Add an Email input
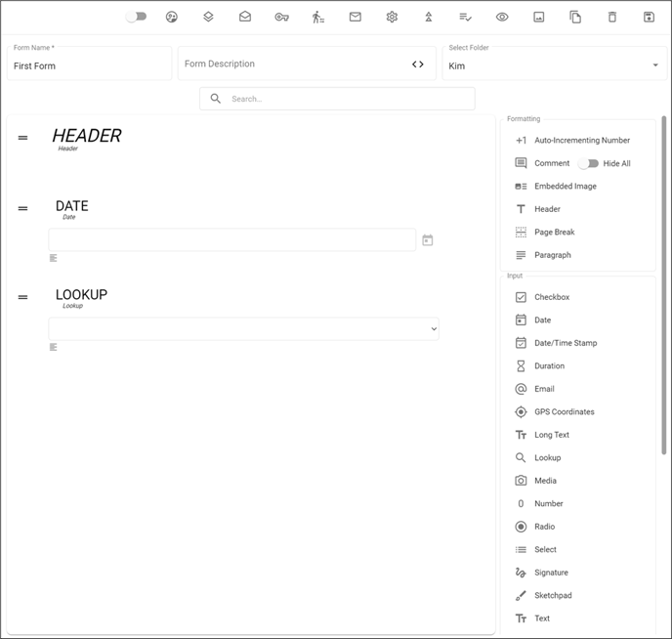672x639 pixels. coord(534,389)
